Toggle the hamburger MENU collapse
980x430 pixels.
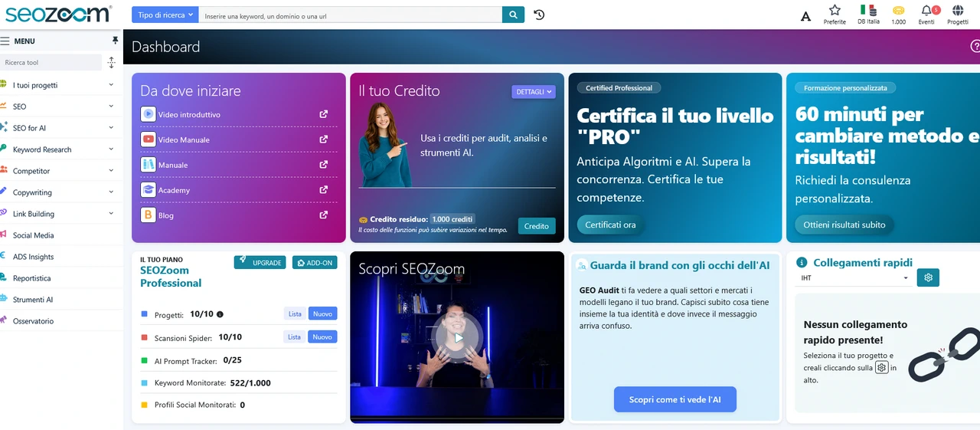5,41
